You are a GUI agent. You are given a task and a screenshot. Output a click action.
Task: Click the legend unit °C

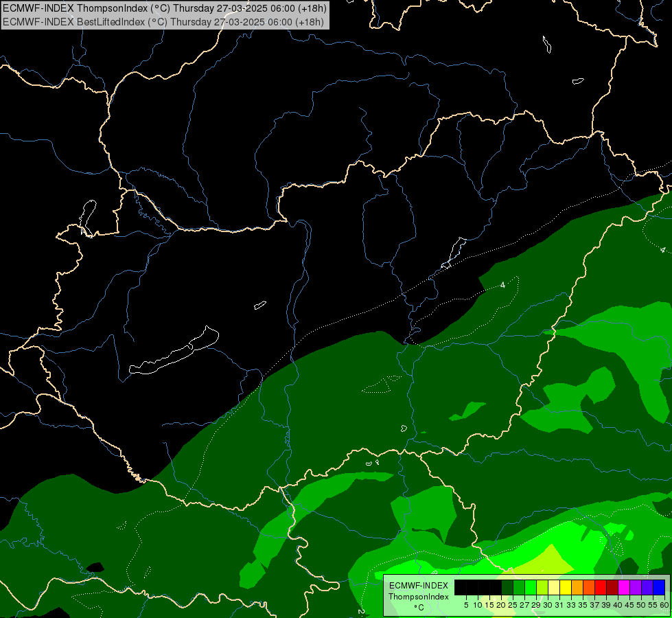click(x=419, y=608)
